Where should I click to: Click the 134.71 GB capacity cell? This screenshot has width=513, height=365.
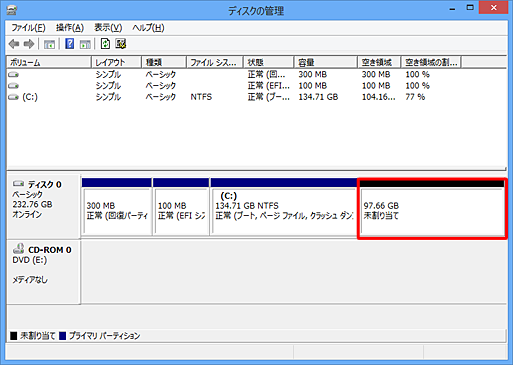pos(318,97)
